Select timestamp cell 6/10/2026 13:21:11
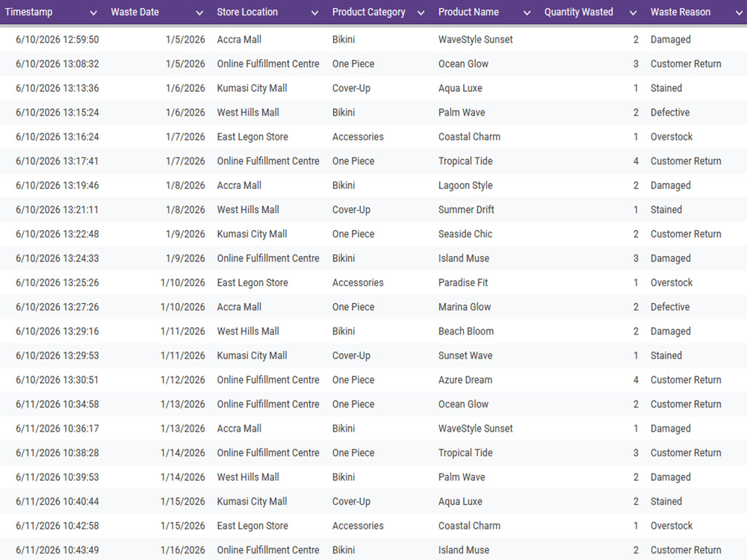747x560 pixels. tap(58, 210)
